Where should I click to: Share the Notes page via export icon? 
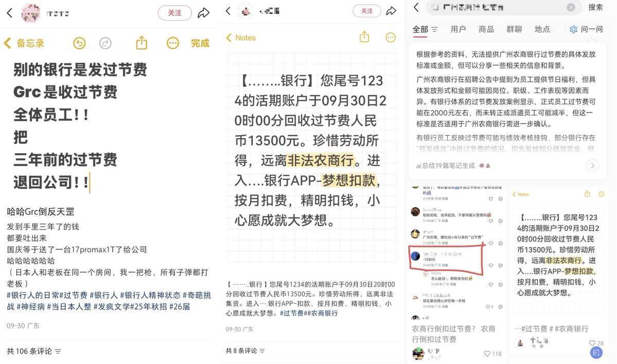[x=364, y=37]
